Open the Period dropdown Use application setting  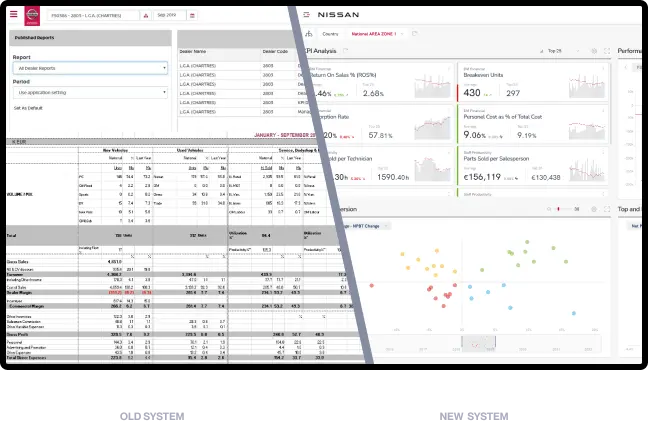[90, 93]
